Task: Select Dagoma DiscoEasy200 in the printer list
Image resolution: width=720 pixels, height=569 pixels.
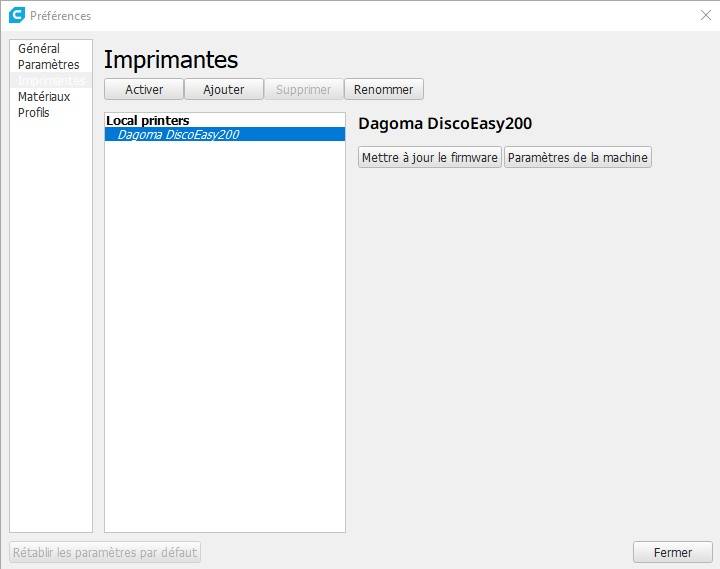Action: click(178, 134)
